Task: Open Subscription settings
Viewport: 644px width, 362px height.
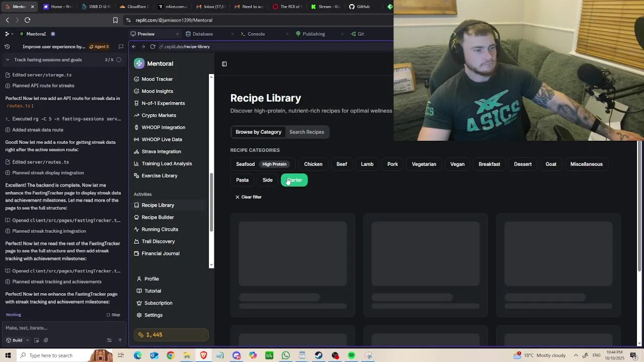Action: 158,303
